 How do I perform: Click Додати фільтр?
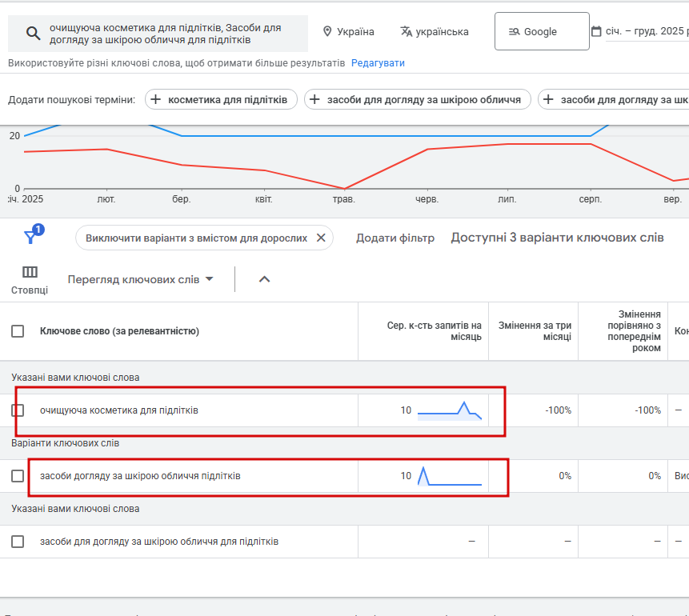(x=395, y=238)
